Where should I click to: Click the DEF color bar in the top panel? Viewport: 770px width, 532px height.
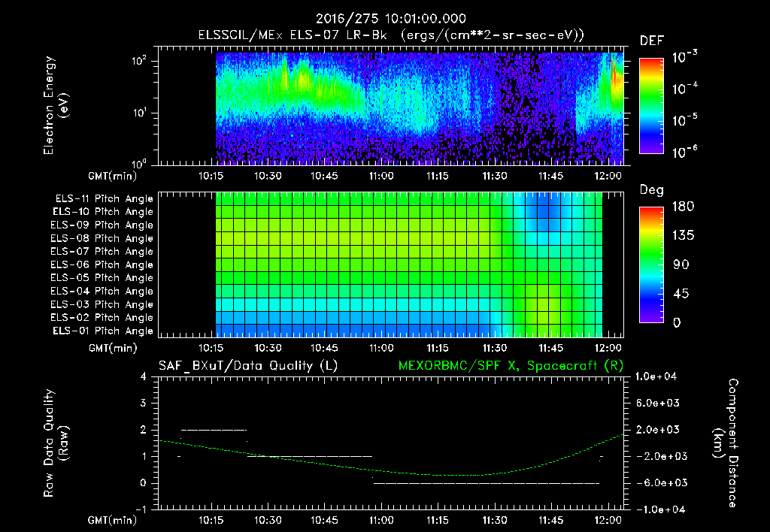pos(651,105)
